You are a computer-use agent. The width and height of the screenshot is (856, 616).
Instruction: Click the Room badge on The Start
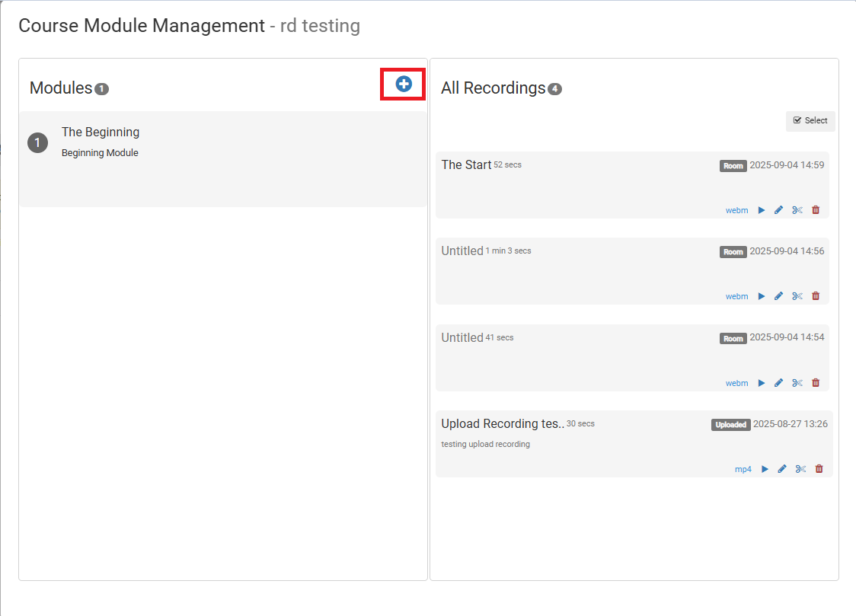733,166
